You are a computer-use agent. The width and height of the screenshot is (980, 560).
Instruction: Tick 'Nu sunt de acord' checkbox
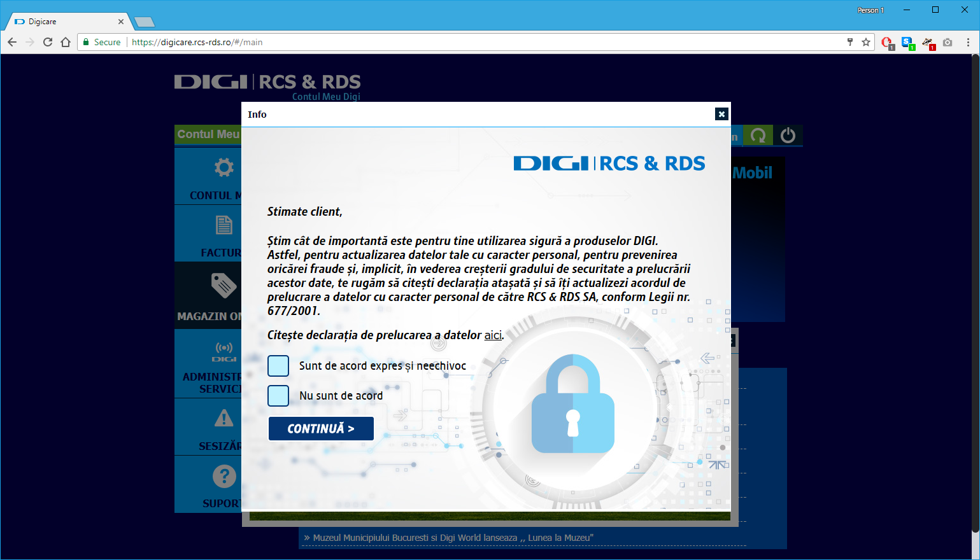[278, 396]
